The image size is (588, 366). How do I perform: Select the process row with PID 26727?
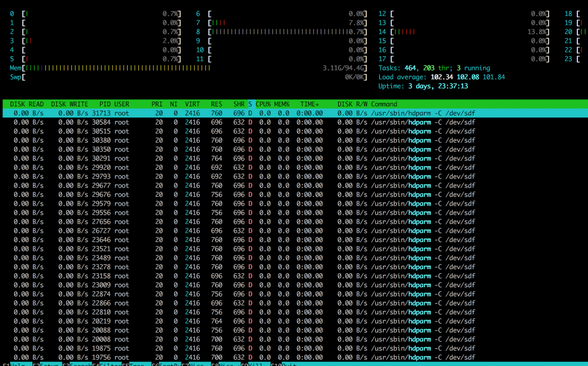pos(295,231)
